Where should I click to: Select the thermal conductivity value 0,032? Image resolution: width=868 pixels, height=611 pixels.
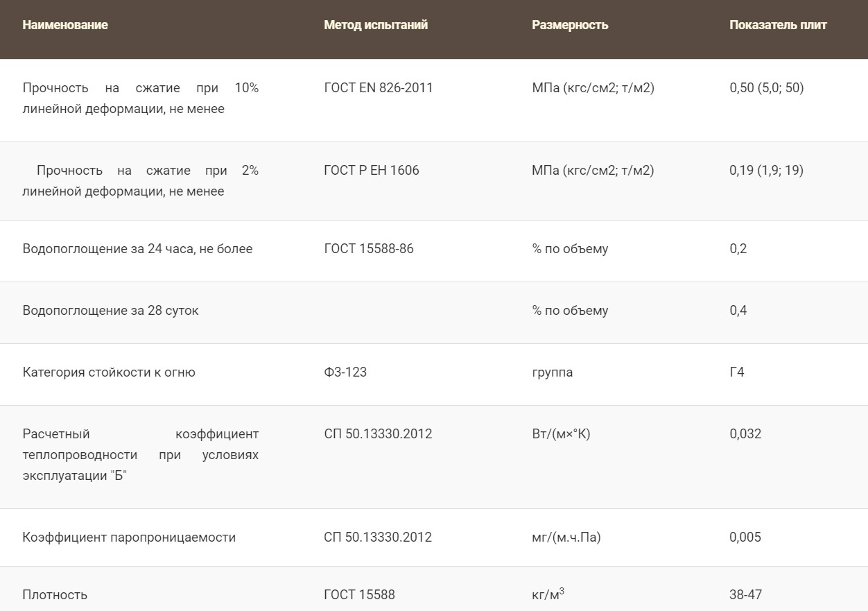745,434
